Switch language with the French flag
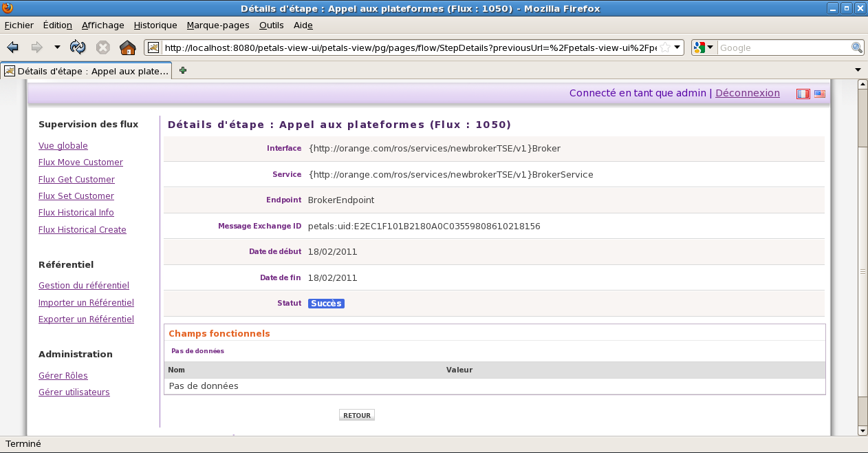This screenshot has width=868, height=453. coord(803,94)
